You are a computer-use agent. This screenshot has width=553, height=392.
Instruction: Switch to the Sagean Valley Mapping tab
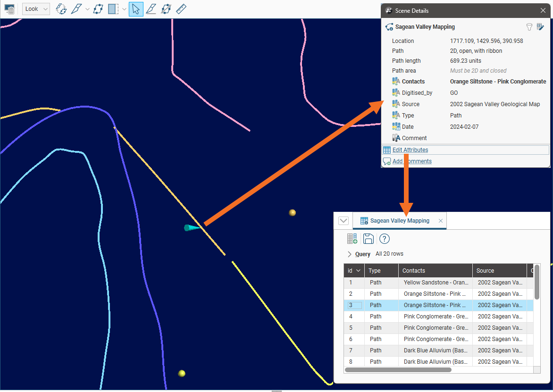click(x=399, y=221)
